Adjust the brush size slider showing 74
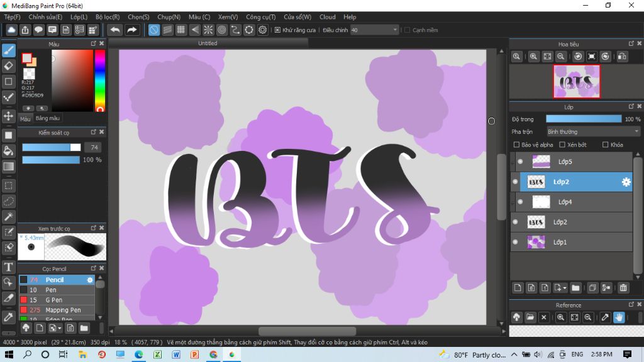Screen dimensions: 644x362 [52, 147]
